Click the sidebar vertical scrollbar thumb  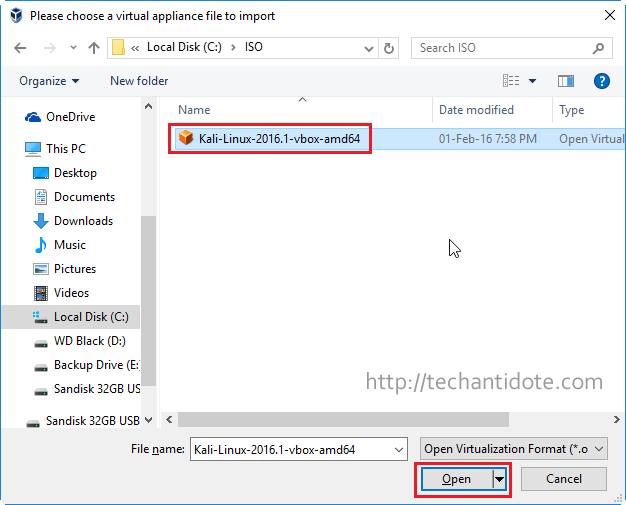point(149,301)
